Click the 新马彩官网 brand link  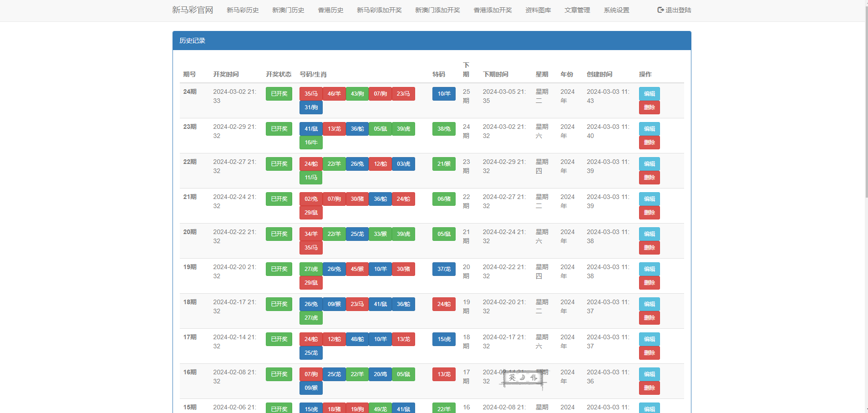[193, 10]
